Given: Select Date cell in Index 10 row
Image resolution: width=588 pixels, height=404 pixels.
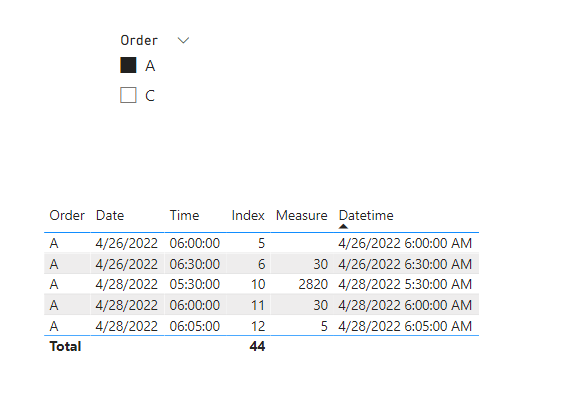Looking at the screenshot, I should point(126,284).
